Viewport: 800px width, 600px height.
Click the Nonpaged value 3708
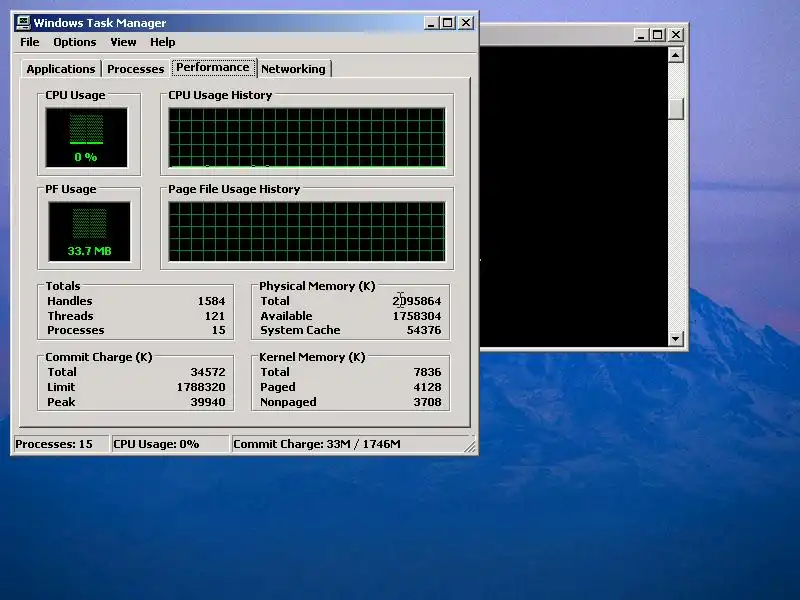point(428,402)
